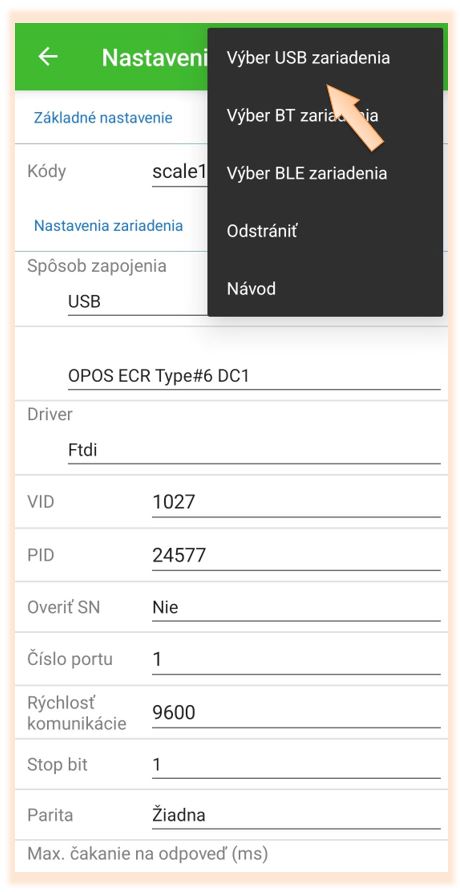The height and width of the screenshot is (892, 460).
Task: Tap the Nastavenia zariadenia section header
Action: [108, 225]
